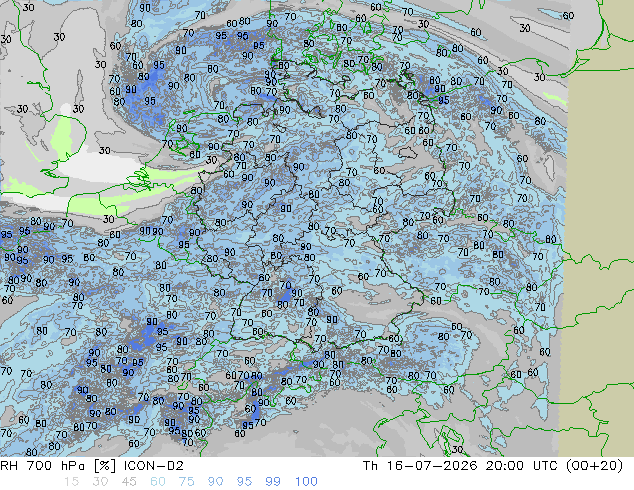Select the legend value 45
Image resolution: width=634 pixels, height=490 pixels.
[129, 482]
